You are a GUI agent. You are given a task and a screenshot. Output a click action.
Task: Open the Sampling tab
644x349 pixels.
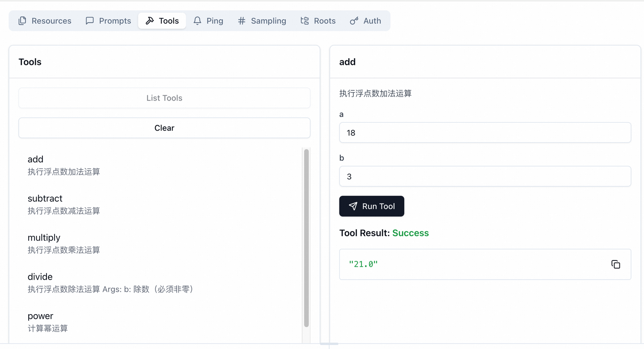262,21
